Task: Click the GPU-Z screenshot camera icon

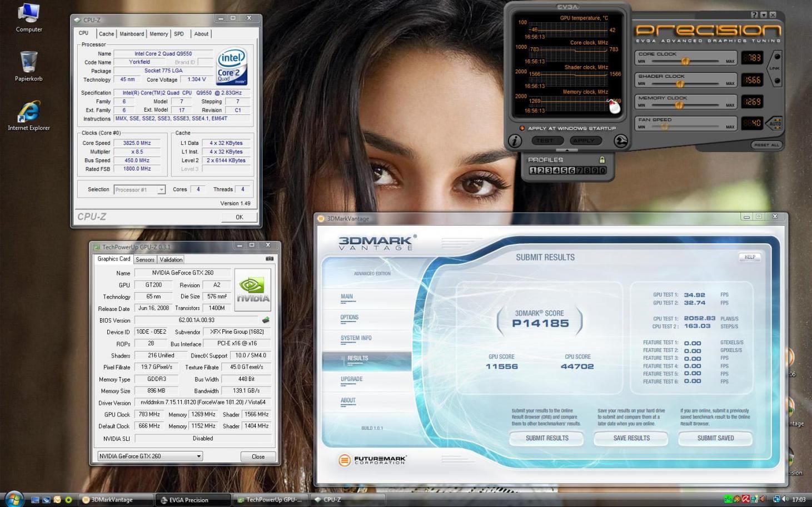Action: pos(270,259)
